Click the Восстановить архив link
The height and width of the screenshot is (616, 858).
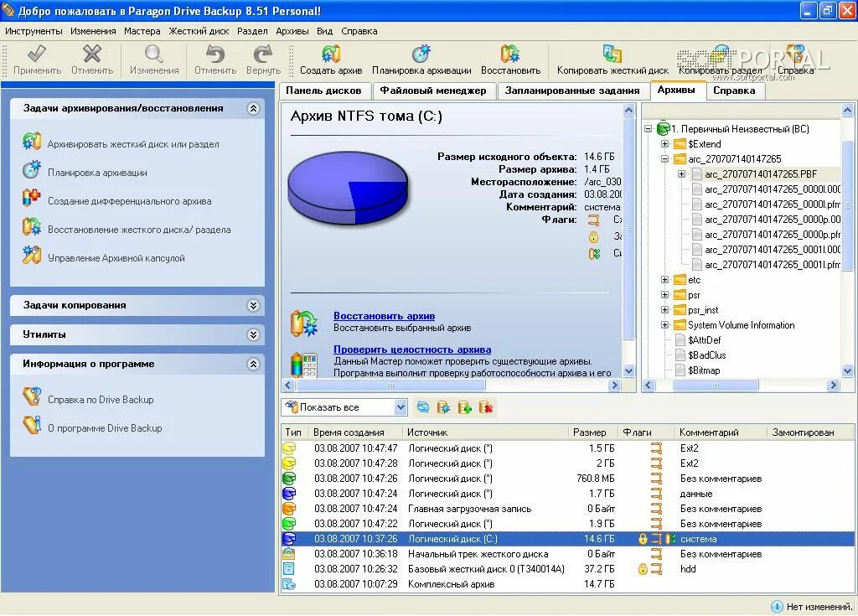point(384,316)
